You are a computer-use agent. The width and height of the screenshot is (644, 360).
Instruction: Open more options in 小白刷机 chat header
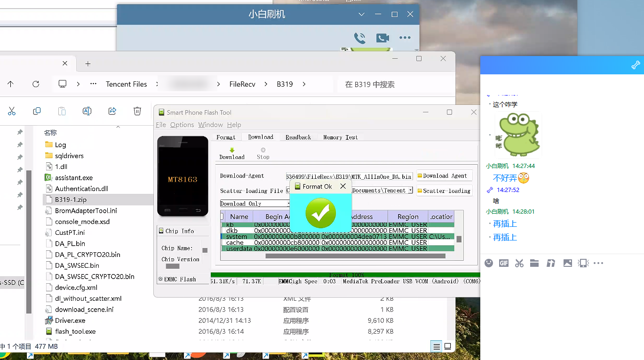[405, 38]
